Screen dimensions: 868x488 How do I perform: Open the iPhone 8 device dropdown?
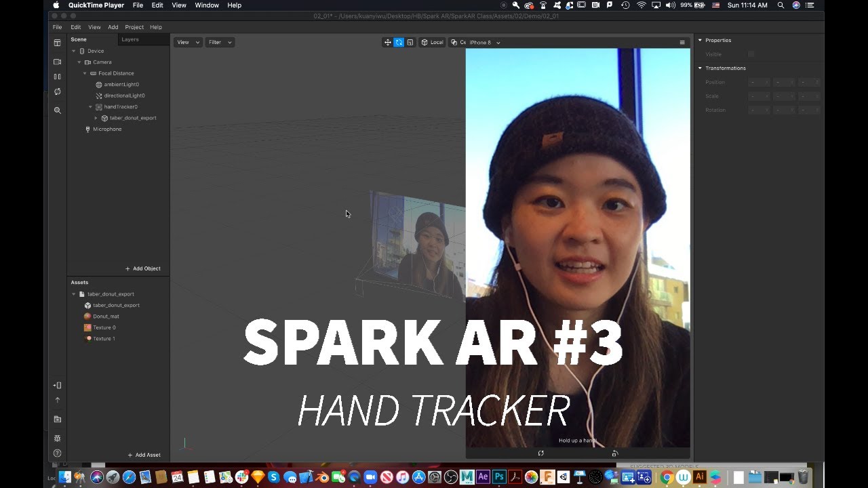pyautogui.click(x=484, y=42)
